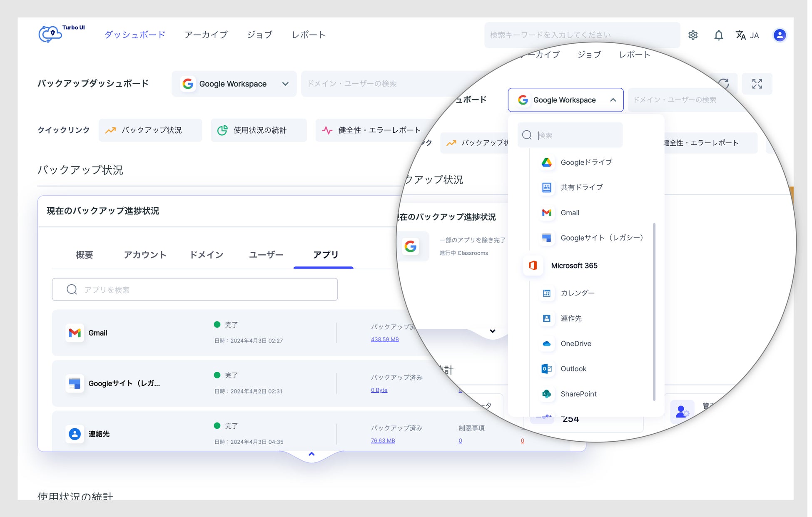Switch to the ドメイン tab
Viewport: 812px width, 517px height.
coord(207,255)
